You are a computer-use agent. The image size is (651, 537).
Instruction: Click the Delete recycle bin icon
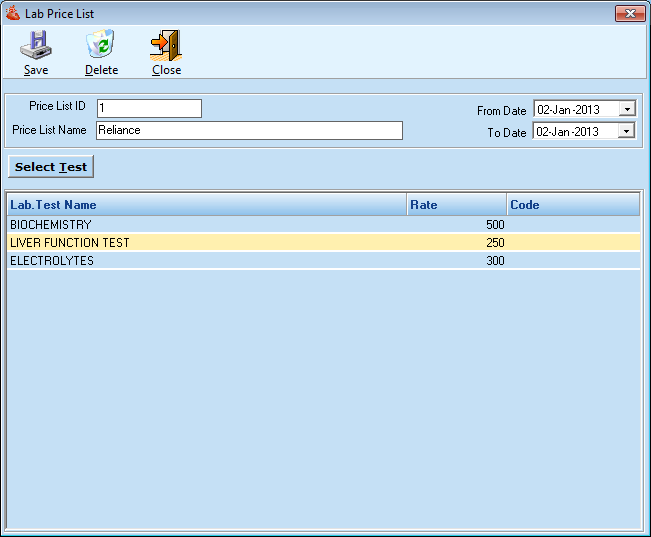point(101,46)
